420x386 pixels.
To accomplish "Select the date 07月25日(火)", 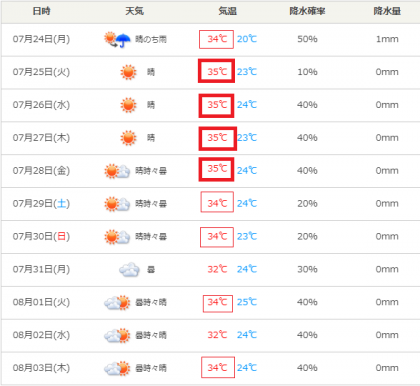I will 41,72.
